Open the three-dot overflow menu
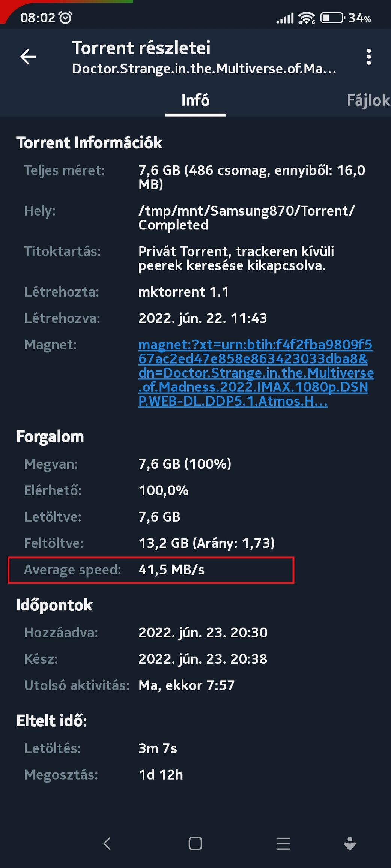This screenshot has width=391, height=868. pyautogui.click(x=369, y=57)
